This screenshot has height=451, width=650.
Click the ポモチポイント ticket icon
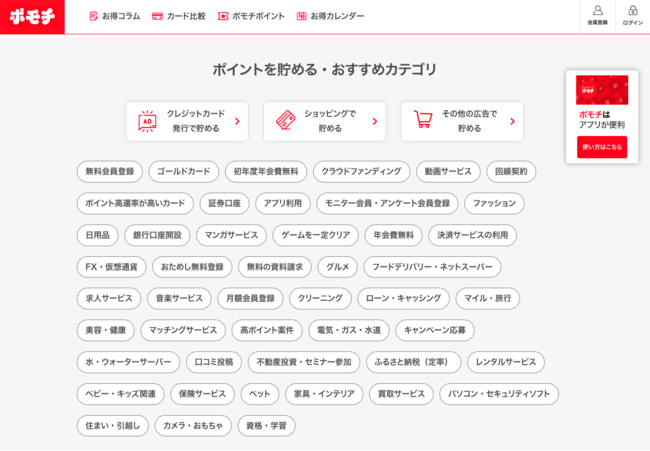[x=223, y=16]
